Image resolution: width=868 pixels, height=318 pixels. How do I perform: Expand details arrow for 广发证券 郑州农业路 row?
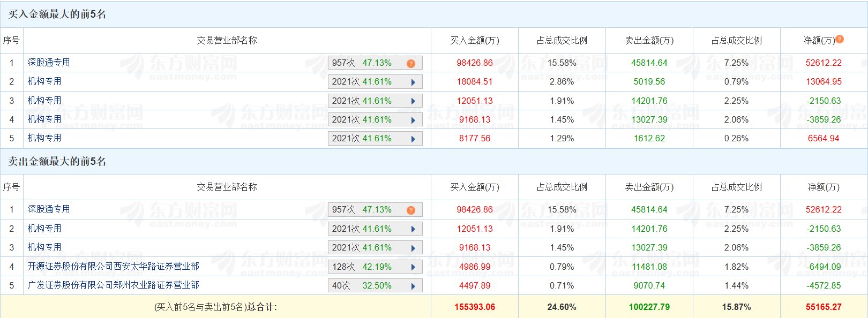pos(413,286)
